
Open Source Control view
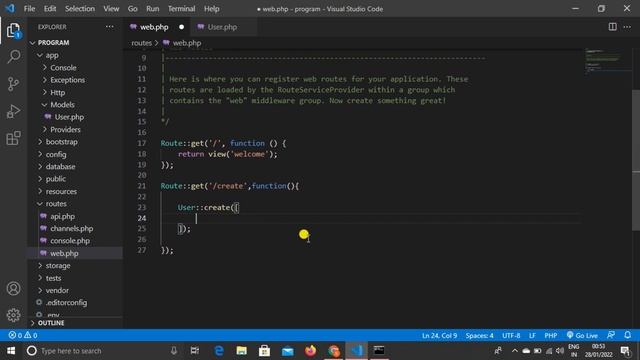pos(13,84)
